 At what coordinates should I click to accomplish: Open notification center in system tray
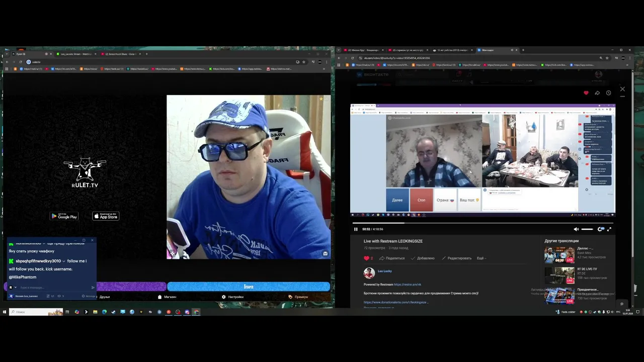point(638,312)
